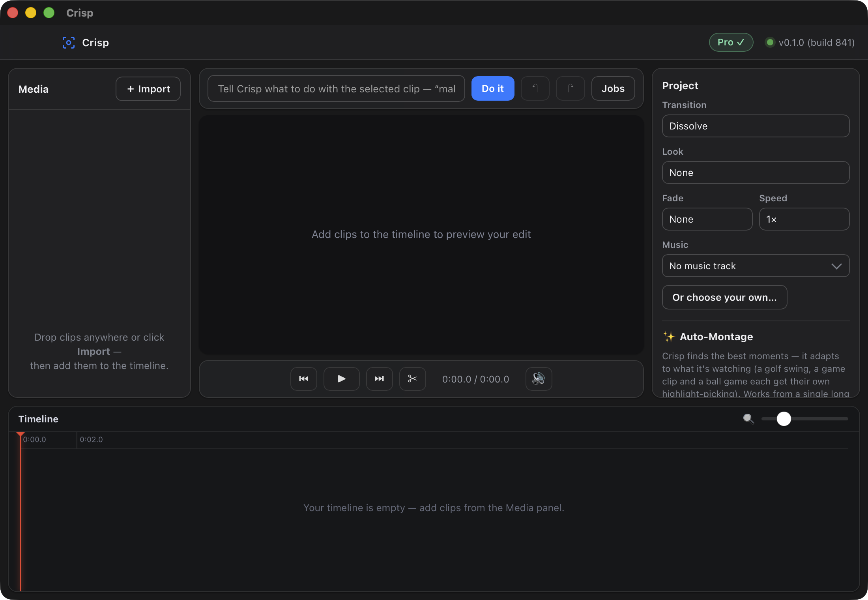
Task: Click the Auto-Montage sparkle icon
Action: pos(669,337)
